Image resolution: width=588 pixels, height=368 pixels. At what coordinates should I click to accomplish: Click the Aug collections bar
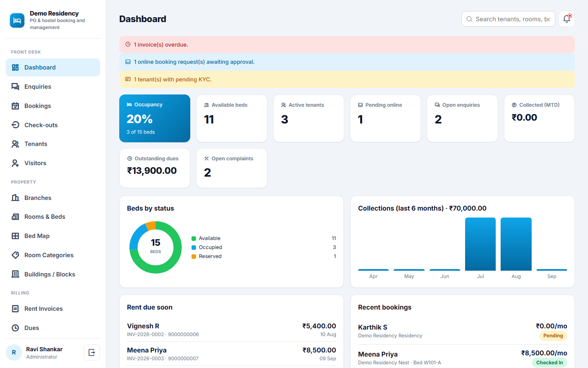point(516,244)
